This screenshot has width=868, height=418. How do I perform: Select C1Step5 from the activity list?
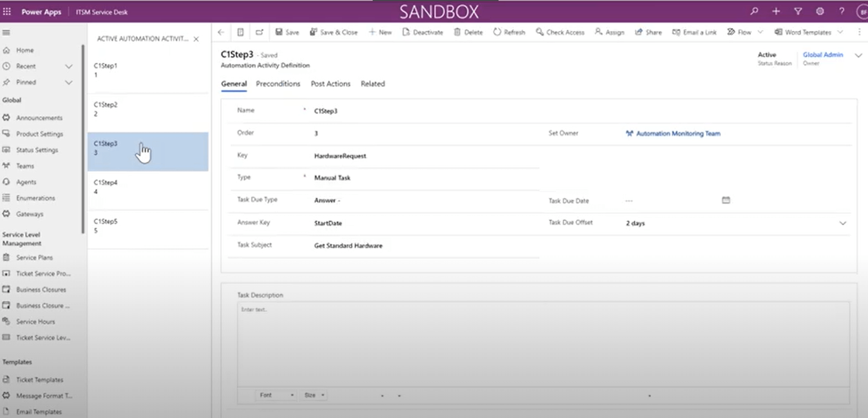pos(137,226)
